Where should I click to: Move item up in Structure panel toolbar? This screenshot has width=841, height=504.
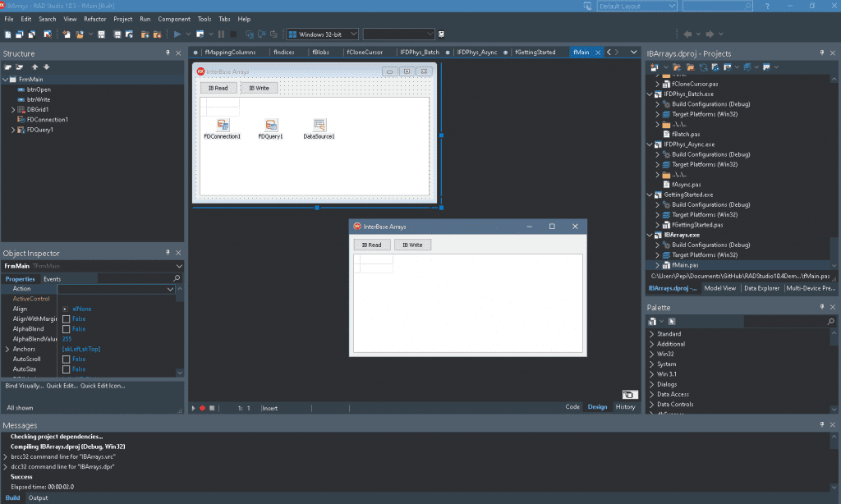tap(34, 67)
